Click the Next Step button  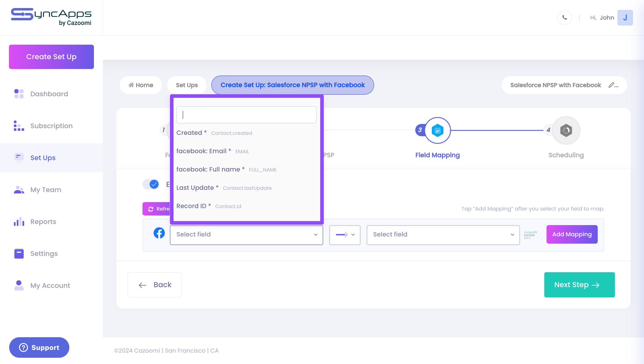click(579, 285)
